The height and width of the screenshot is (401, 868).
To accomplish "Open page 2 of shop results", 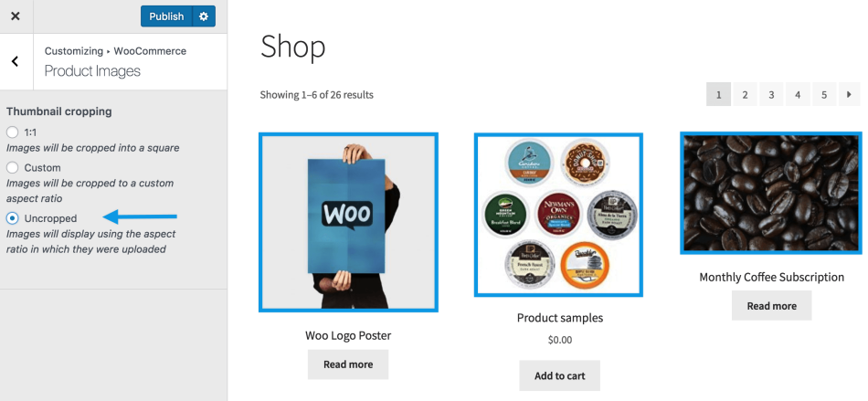I will [x=745, y=95].
